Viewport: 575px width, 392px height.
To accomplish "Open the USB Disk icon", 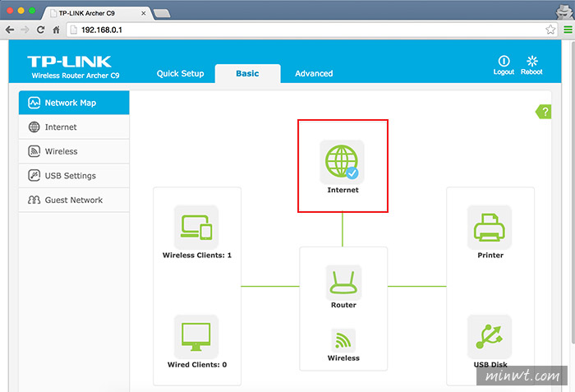I will [490, 337].
